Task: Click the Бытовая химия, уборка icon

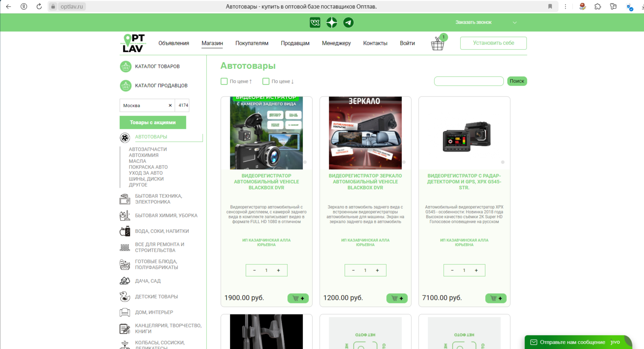Action: tap(125, 216)
